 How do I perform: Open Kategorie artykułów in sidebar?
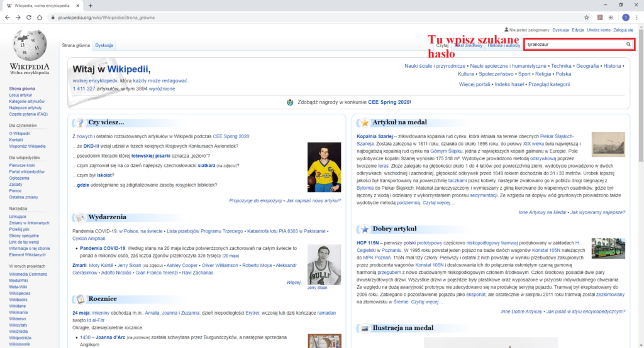click(x=26, y=101)
